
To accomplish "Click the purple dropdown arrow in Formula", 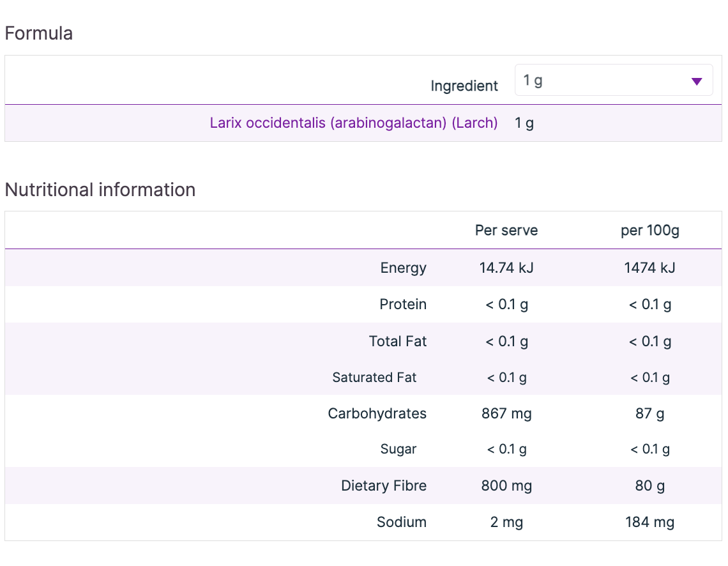I will [x=697, y=81].
